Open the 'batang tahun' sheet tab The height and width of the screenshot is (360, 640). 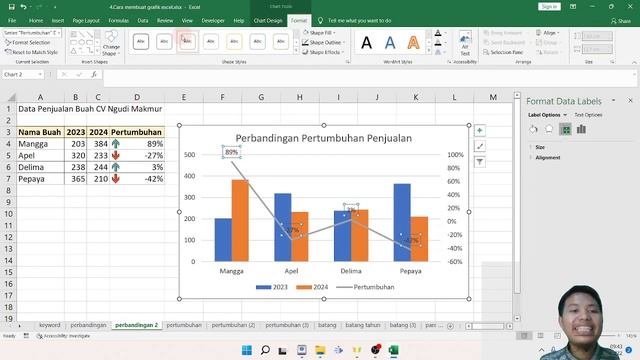pyautogui.click(x=362, y=325)
